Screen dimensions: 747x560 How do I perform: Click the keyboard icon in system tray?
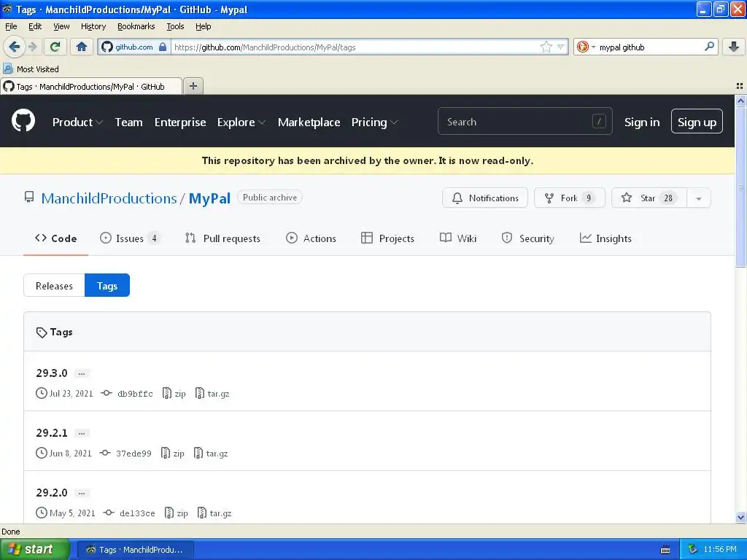coord(665,550)
